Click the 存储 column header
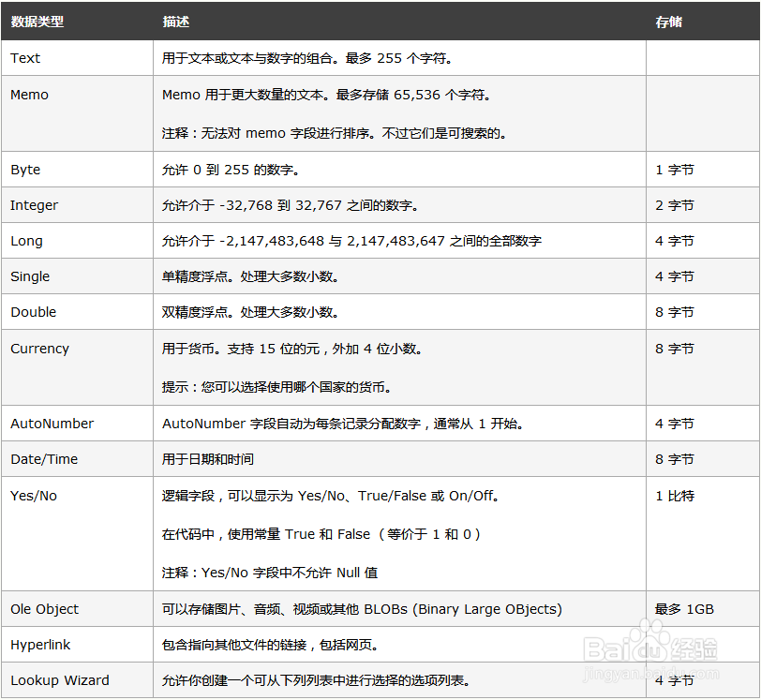The image size is (761, 700). pyautogui.click(x=668, y=22)
